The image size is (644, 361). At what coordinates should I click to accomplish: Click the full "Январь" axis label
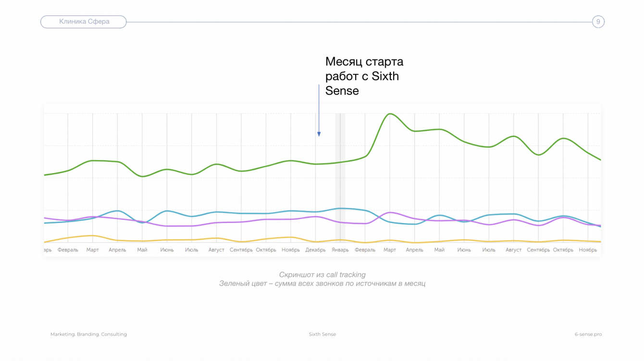340,250
